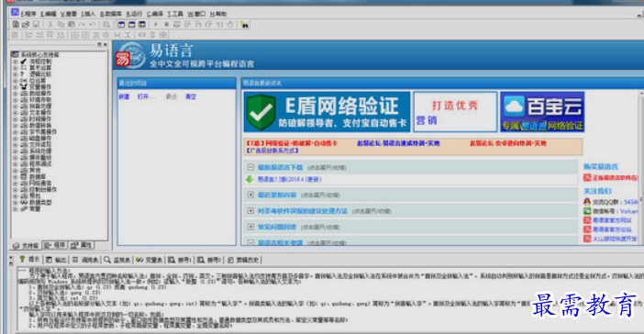The width and height of the screenshot is (644, 334).
Task: Click the Copy toolbar icon
Action: 61,25
